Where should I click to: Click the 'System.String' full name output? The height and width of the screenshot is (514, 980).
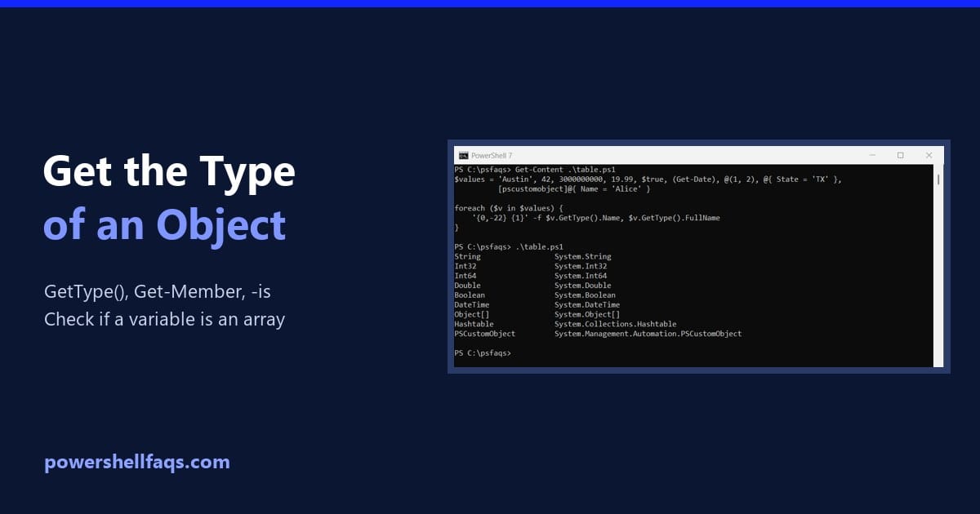tap(582, 257)
